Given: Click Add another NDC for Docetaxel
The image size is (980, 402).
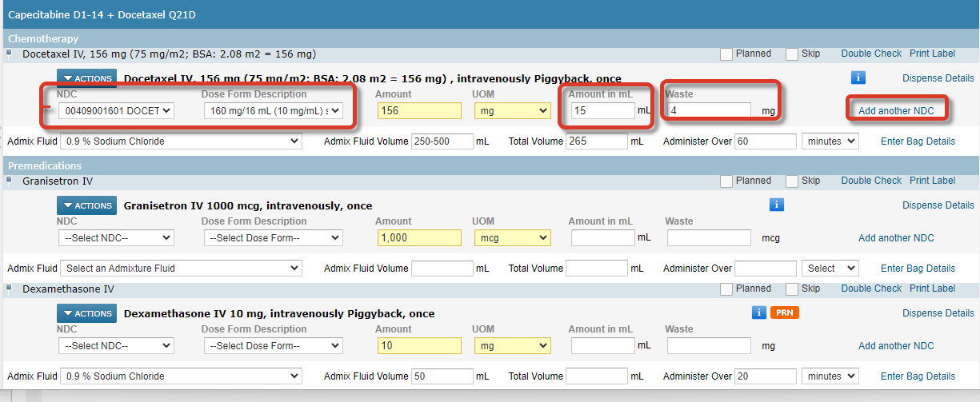Looking at the screenshot, I should pyautogui.click(x=896, y=111).
